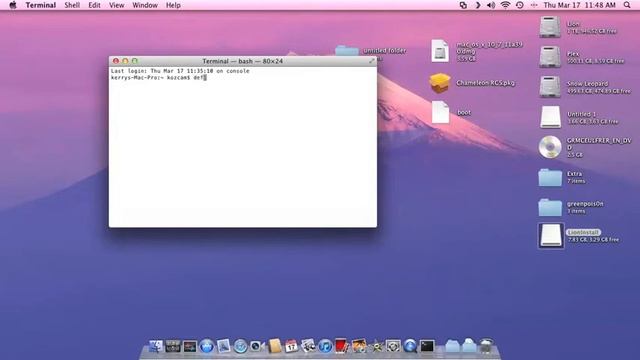
Task: Select the Snow Leopard drive icon
Action: [550, 87]
